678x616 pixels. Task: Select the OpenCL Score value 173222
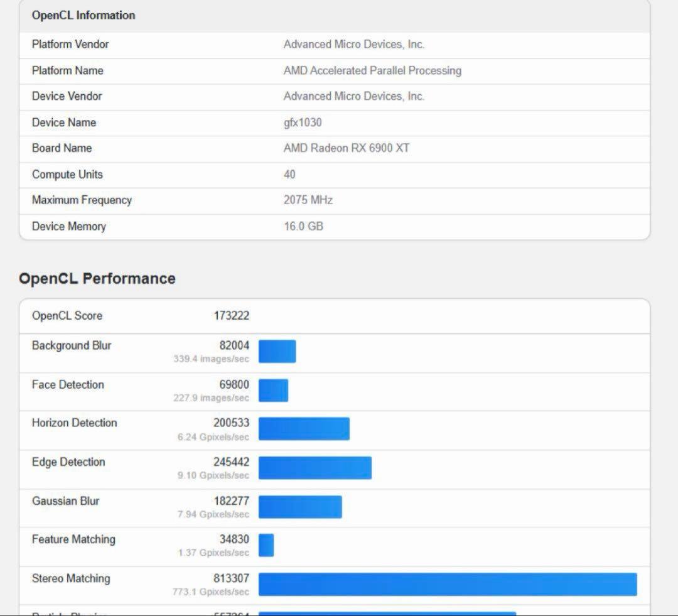coord(231,316)
